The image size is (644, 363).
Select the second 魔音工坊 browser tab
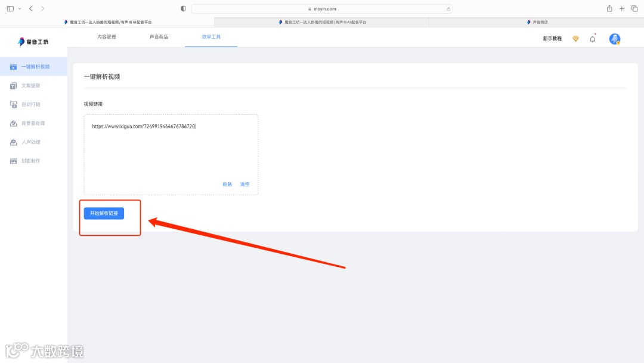click(321, 22)
